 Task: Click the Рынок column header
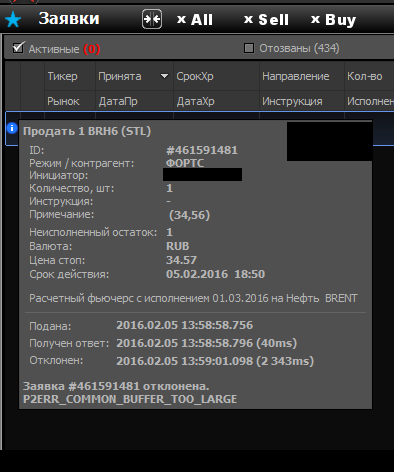63,101
